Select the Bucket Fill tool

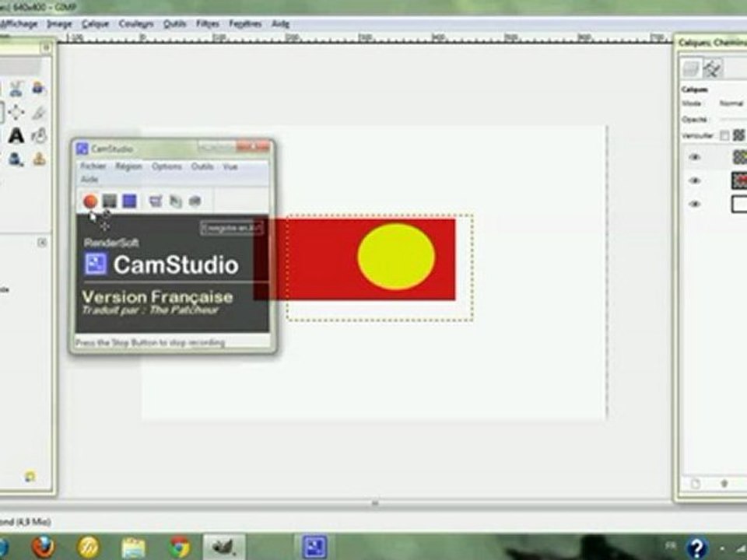coord(39,135)
